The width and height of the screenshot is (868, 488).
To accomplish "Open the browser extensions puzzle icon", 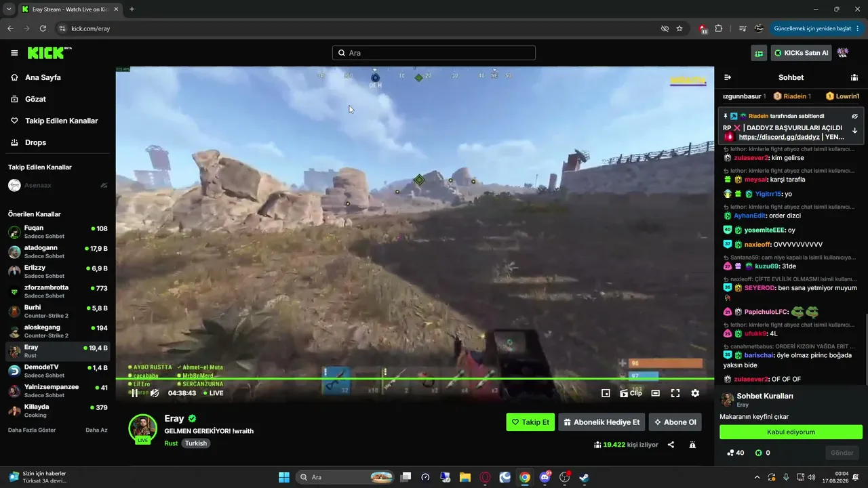I will (x=719, y=28).
